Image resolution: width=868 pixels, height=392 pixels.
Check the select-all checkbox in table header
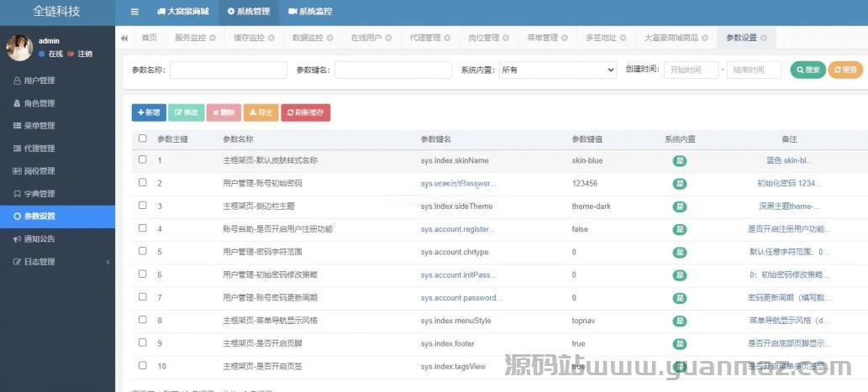point(143,139)
